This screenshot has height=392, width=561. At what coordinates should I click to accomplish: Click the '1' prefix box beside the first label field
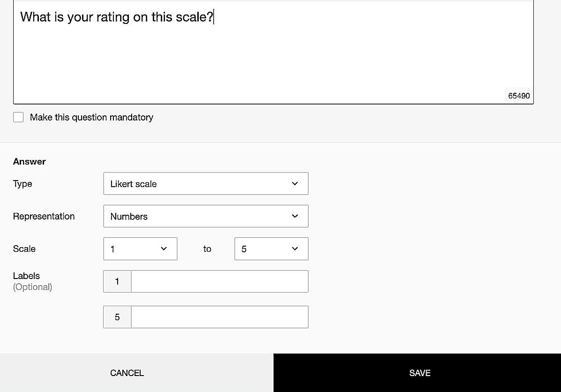(x=117, y=281)
